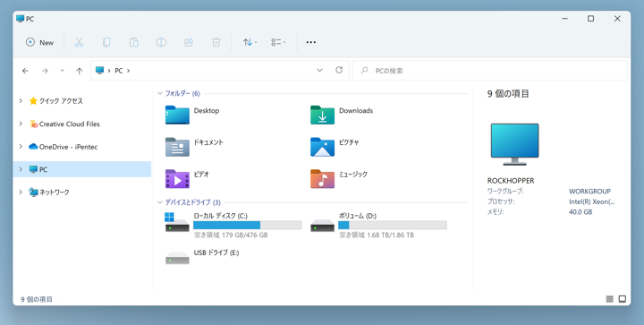The image size is (644, 325).
Task: Select the ピクチャ folder icon
Action: click(x=322, y=147)
